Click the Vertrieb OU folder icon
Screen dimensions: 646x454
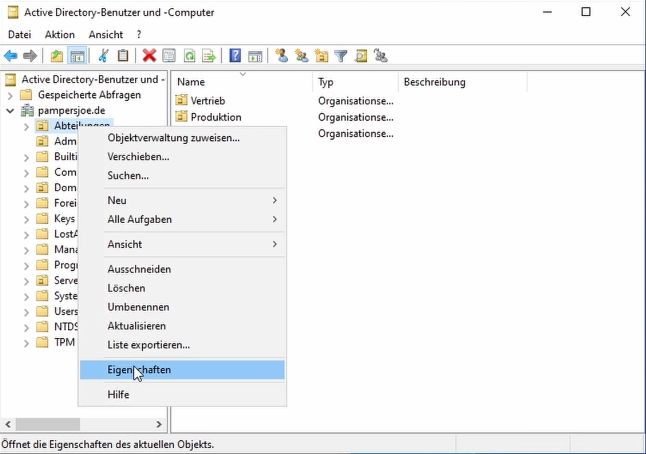tap(181, 100)
